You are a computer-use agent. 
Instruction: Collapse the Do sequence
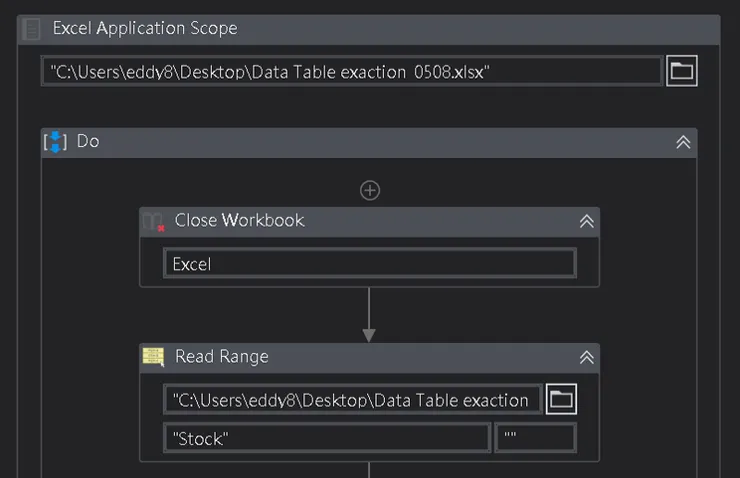click(683, 142)
